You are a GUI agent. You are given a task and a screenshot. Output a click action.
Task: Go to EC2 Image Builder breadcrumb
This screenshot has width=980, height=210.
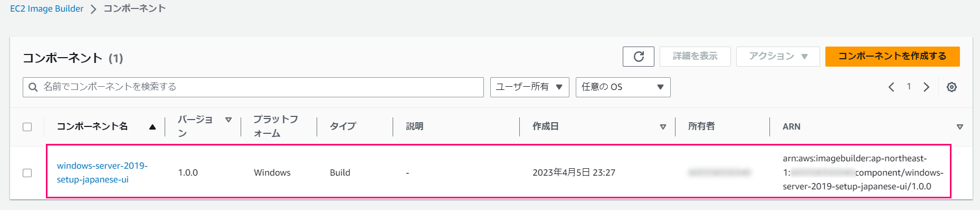click(47, 8)
